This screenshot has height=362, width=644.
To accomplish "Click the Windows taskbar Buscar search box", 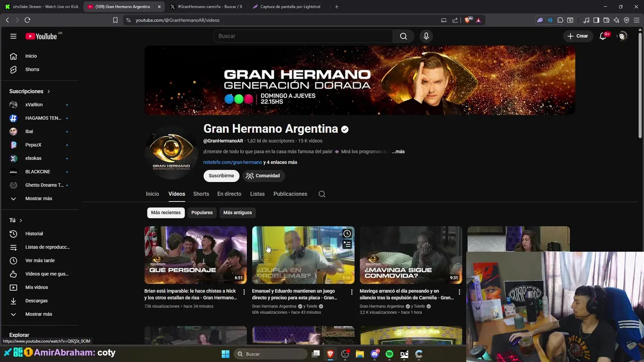I will coord(271,354).
